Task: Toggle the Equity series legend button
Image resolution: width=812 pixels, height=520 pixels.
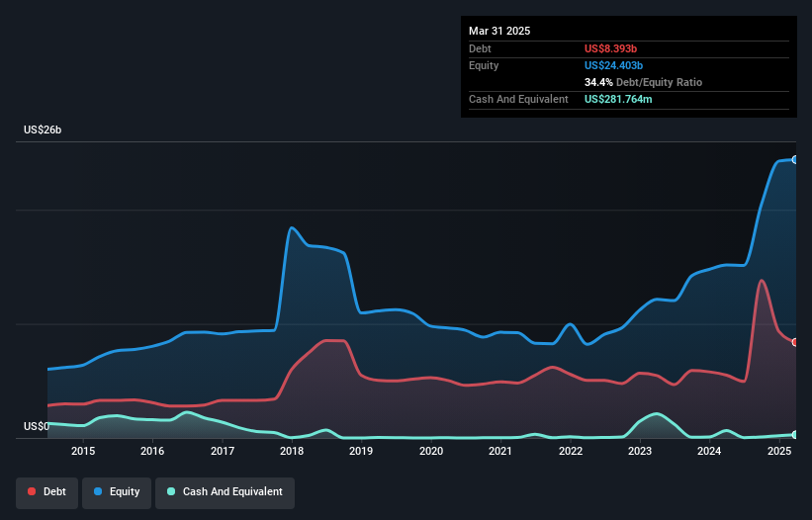Action: pyautogui.click(x=117, y=492)
